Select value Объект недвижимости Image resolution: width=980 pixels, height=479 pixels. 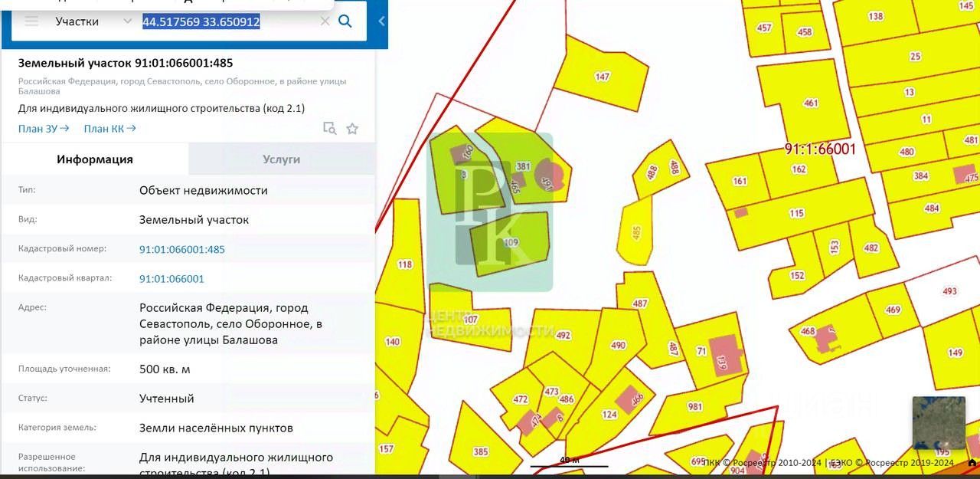tap(204, 190)
